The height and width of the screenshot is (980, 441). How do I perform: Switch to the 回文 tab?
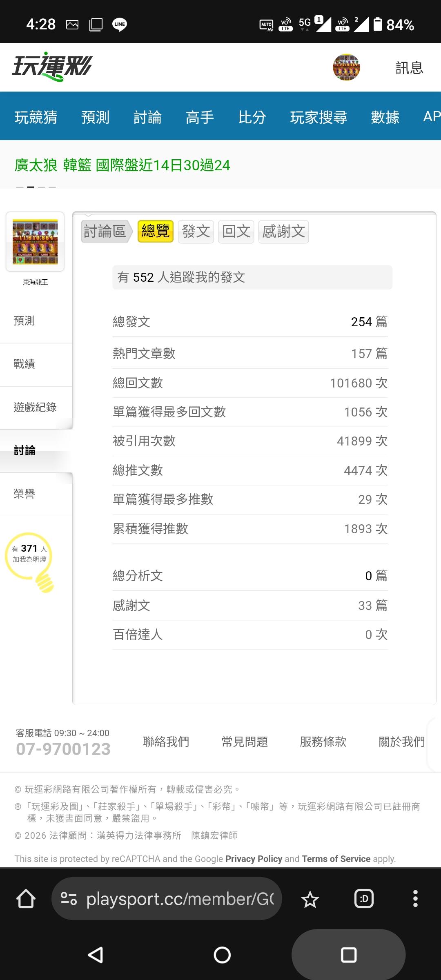[236, 232]
